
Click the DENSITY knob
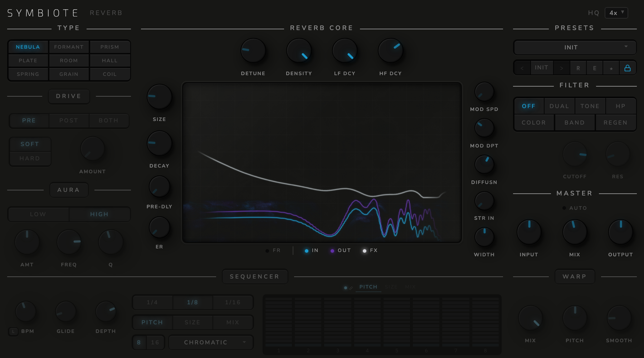tap(299, 50)
